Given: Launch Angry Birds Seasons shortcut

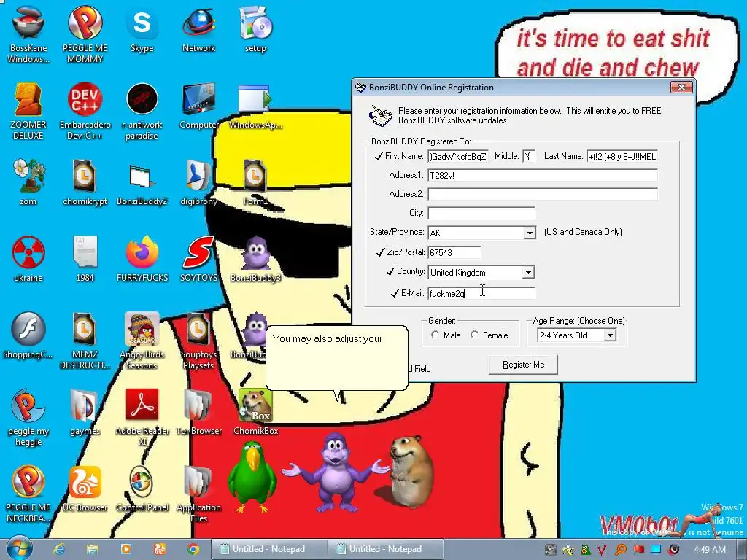Looking at the screenshot, I should tap(142, 340).
